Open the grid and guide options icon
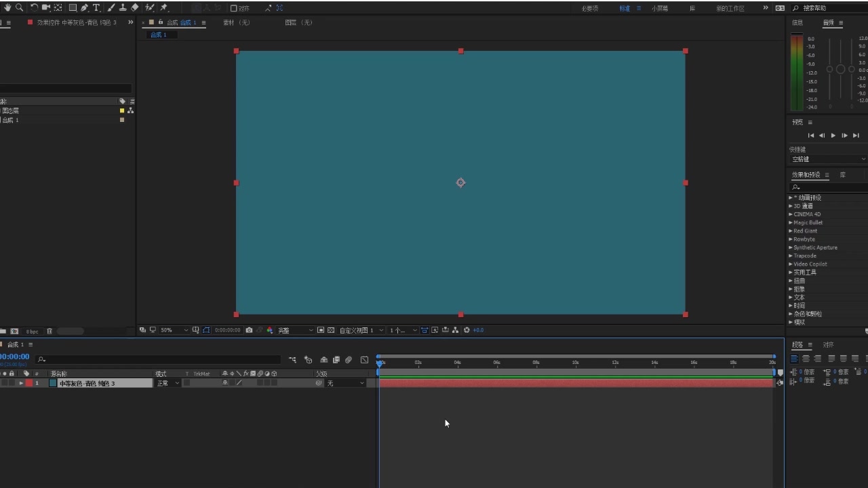Viewport: 868px width, 488px height. pos(195,330)
